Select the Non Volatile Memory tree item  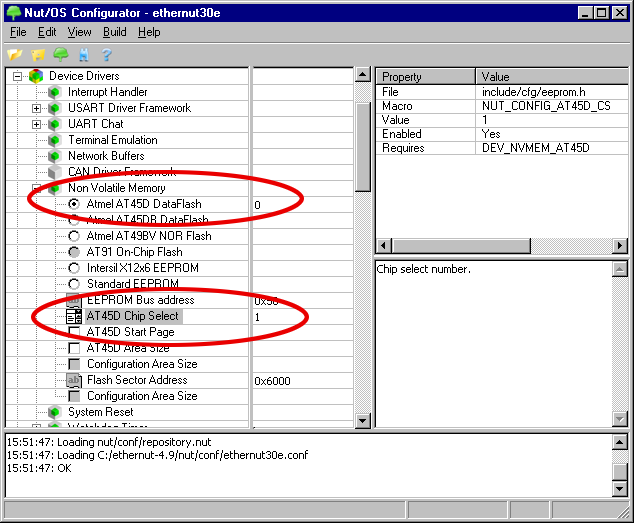coord(116,188)
